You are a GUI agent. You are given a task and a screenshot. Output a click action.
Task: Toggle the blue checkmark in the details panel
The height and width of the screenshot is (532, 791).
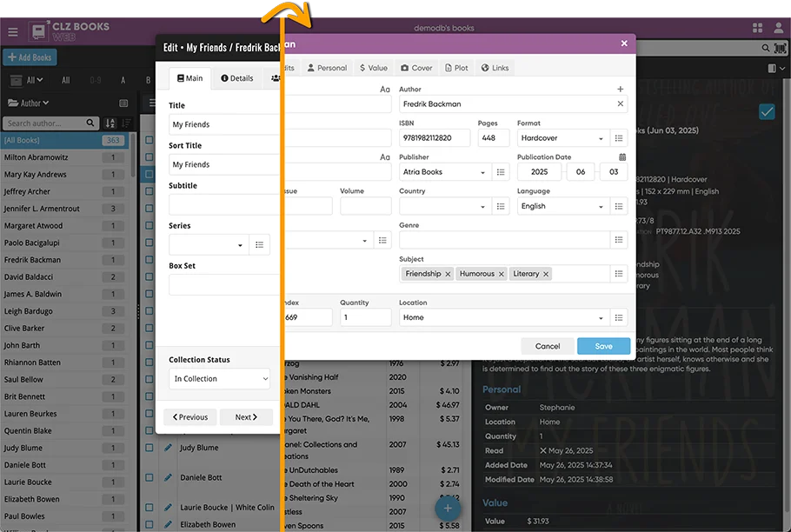tap(767, 111)
